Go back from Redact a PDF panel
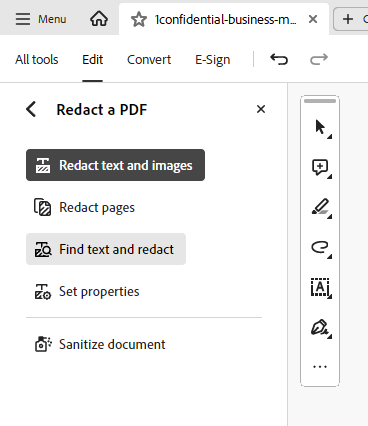Viewport: 368px width, 426px height. [x=31, y=109]
